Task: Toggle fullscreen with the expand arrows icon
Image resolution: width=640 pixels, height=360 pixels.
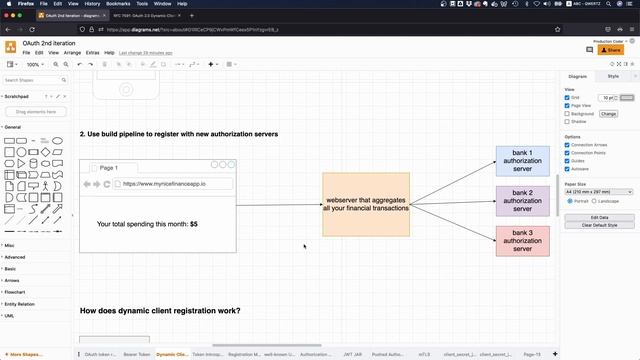Action: pyautogui.click(x=619, y=64)
